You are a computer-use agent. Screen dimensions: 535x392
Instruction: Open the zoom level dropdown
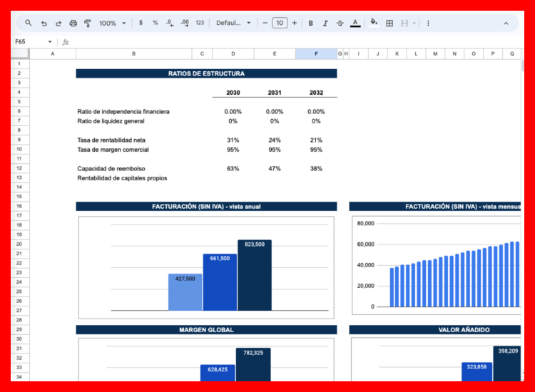(112, 24)
